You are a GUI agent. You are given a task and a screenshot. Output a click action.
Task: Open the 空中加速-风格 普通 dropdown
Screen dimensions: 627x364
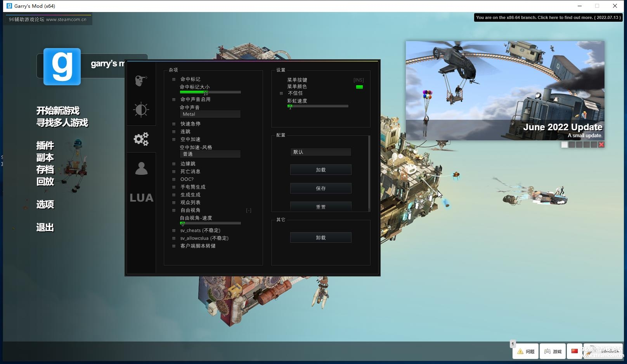(x=210, y=154)
